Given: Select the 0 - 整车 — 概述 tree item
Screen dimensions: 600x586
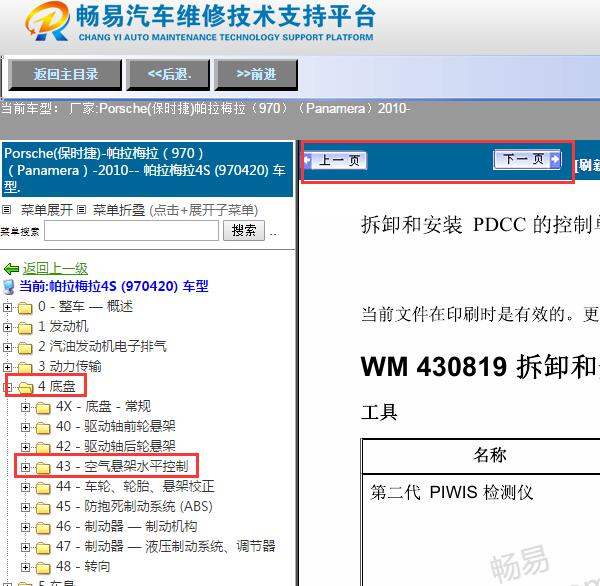Looking at the screenshot, I should [x=85, y=307].
